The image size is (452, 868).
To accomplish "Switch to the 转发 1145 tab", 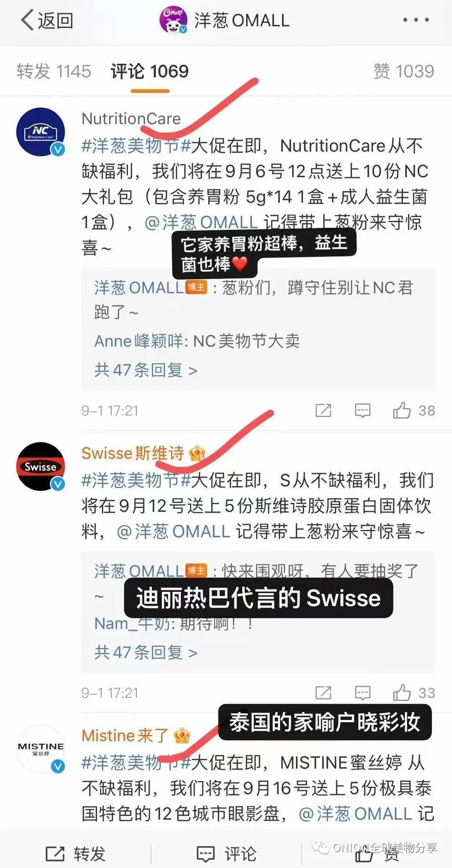I will coord(54,71).
